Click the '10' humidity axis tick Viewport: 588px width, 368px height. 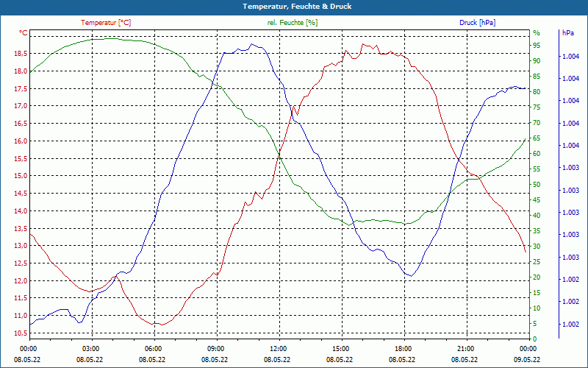[x=537, y=308]
